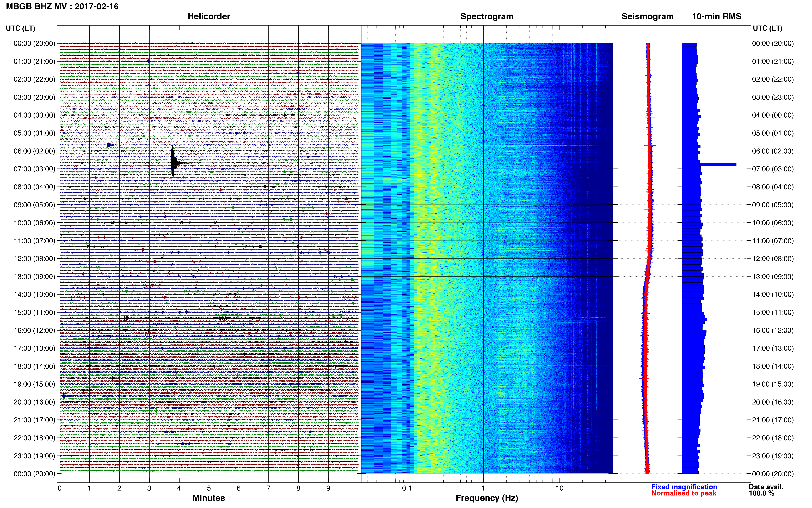812x508 pixels.
Task: Click the minute tick label 4
Action: click(179, 488)
